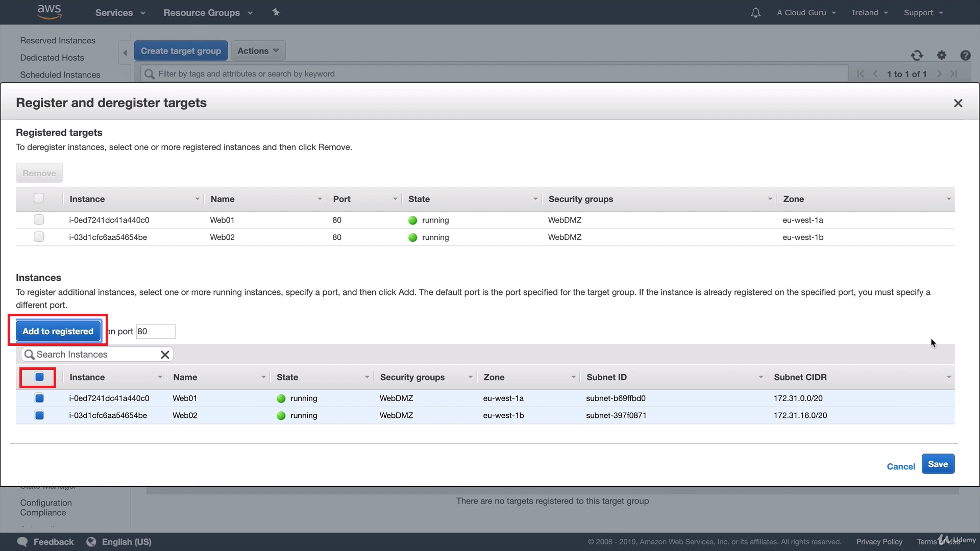Open the Services menu
The image size is (980, 551).
(x=120, y=13)
